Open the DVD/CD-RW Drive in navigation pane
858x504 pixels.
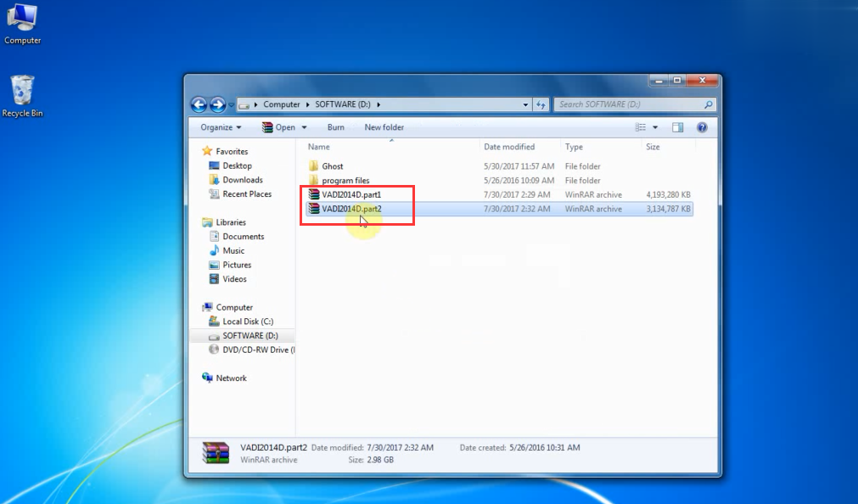point(258,350)
